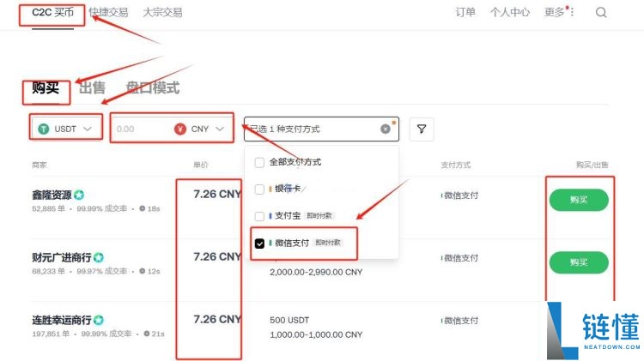Click the 500 USDT quantity text

pyautogui.click(x=289, y=320)
